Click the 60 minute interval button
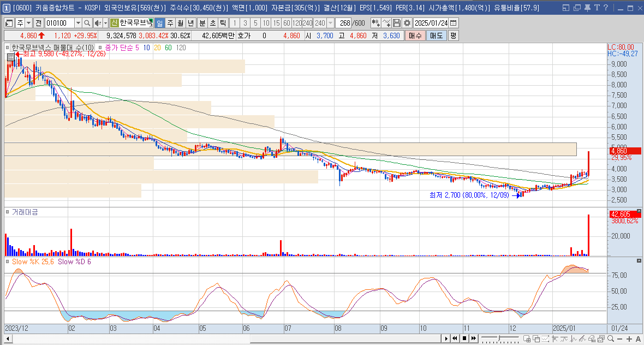The height and width of the screenshot is (345, 644). [x=287, y=23]
